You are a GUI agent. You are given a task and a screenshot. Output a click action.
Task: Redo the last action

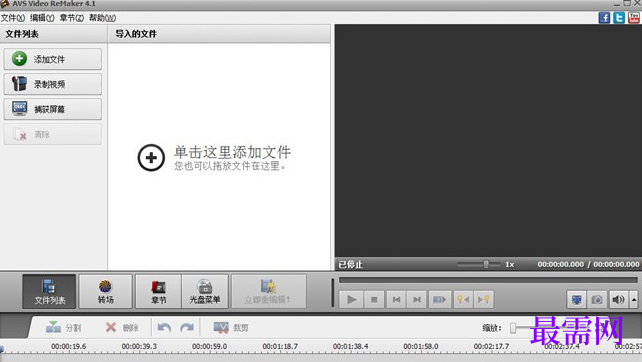click(187, 328)
